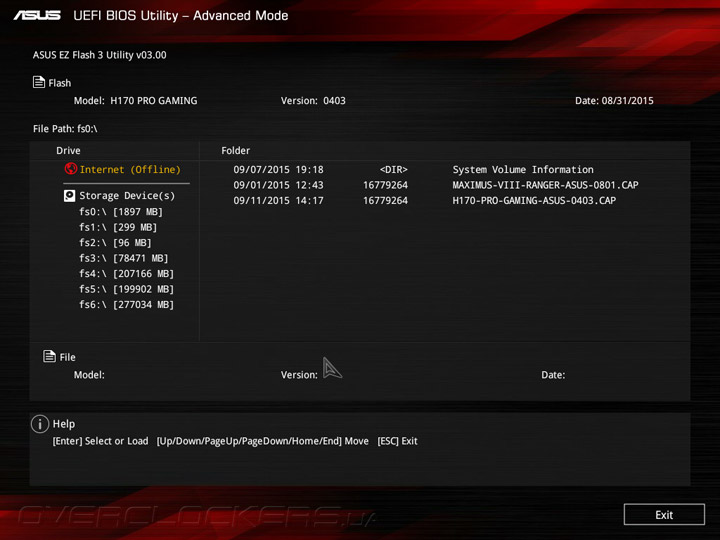This screenshot has width=720, height=540.
Task: Click the Up/Down/PageUp/PageDown Move hint
Action: click(263, 441)
